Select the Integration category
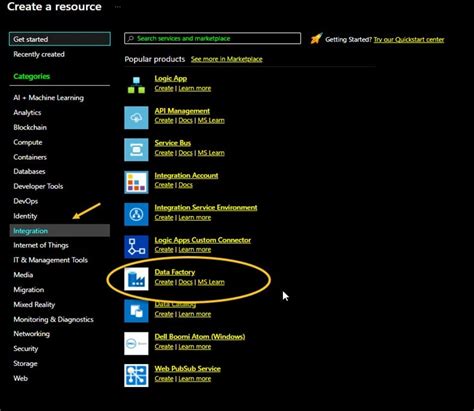Screen dimensions: 474x411 (x=60, y=231)
